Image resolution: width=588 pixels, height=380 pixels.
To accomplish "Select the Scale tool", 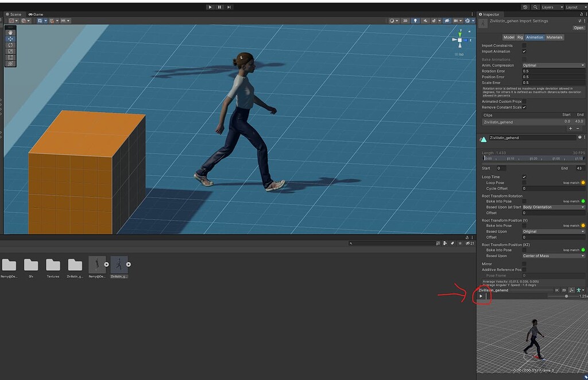I will pos(10,51).
